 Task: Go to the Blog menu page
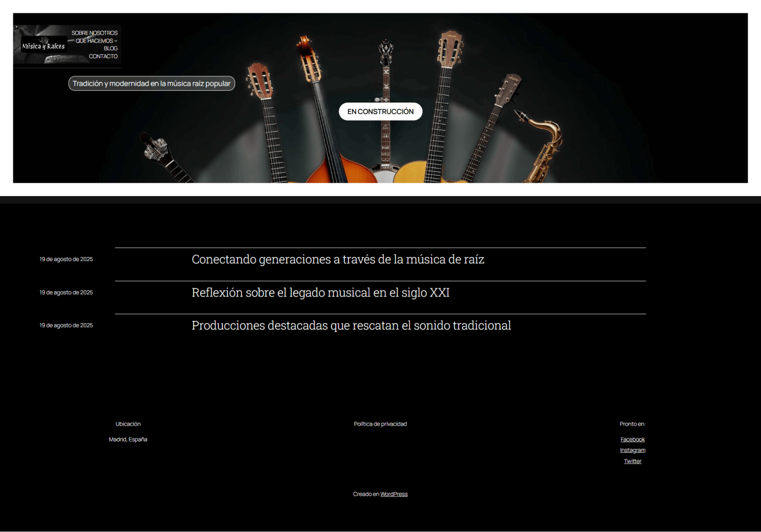110,48
